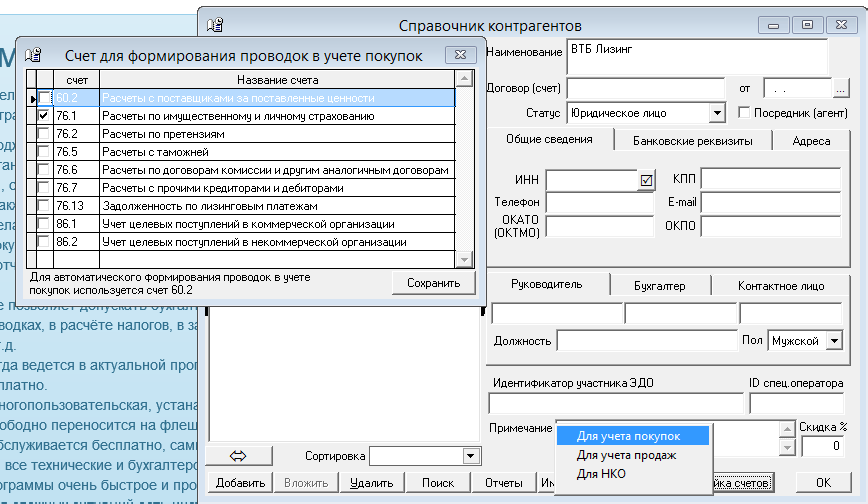Click the ID спец.оператора field

click(797, 403)
